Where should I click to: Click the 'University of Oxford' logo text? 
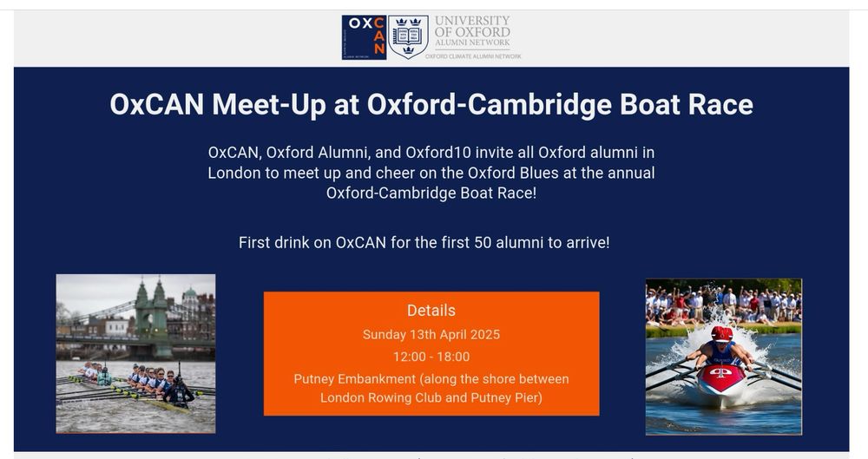[472, 26]
